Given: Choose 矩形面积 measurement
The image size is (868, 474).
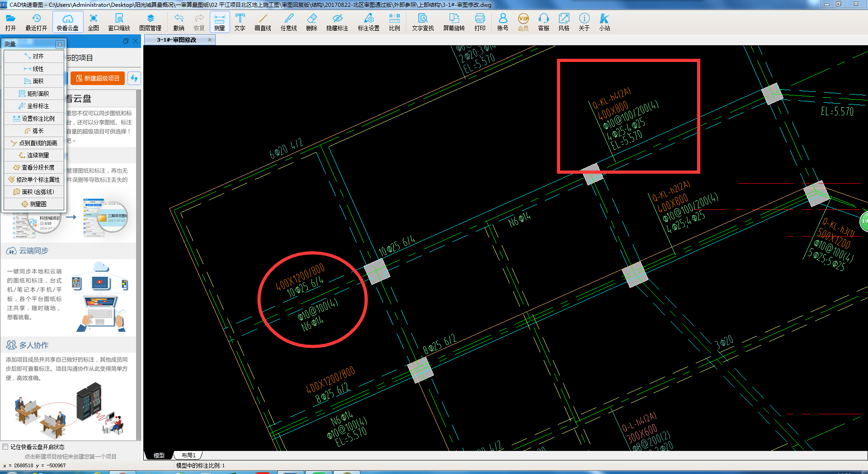Looking at the screenshot, I should (34, 94).
